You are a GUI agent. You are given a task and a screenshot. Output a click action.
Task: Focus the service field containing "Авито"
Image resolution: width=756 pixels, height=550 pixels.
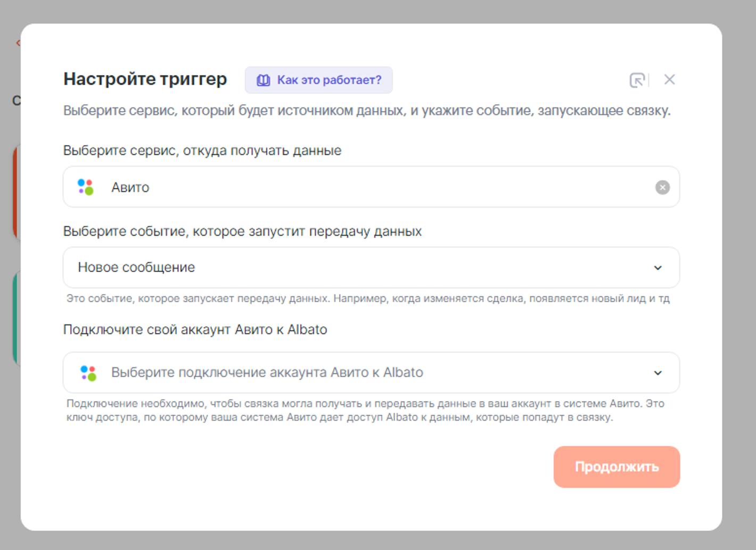pyautogui.click(x=373, y=187)
